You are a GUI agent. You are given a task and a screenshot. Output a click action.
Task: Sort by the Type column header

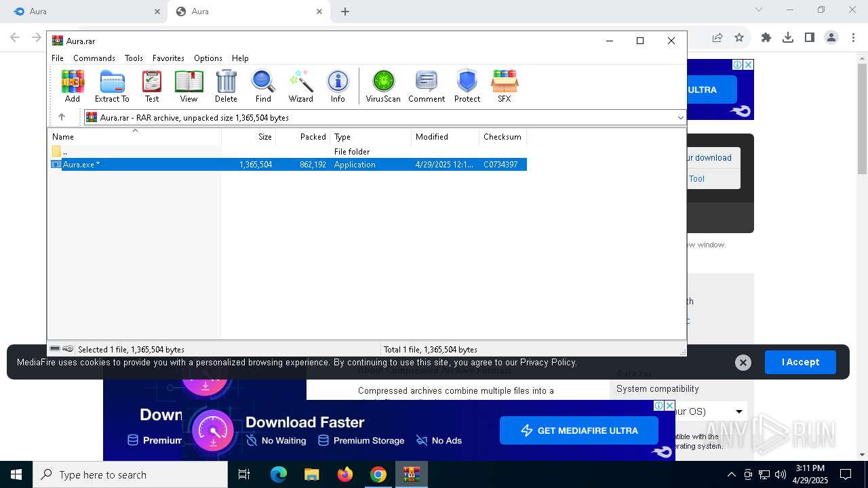coord(371,137)
